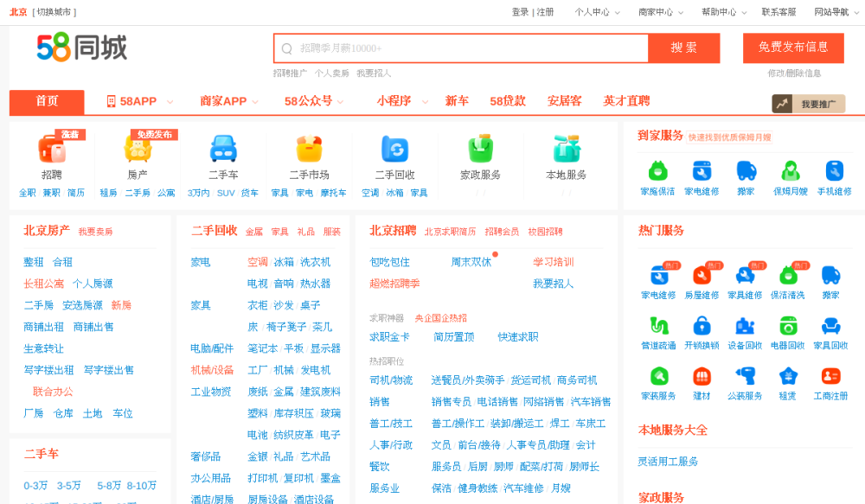Select 搬家 truck icon in 到家服务
The image size is (865, 504).
click(x=746, y=171)
